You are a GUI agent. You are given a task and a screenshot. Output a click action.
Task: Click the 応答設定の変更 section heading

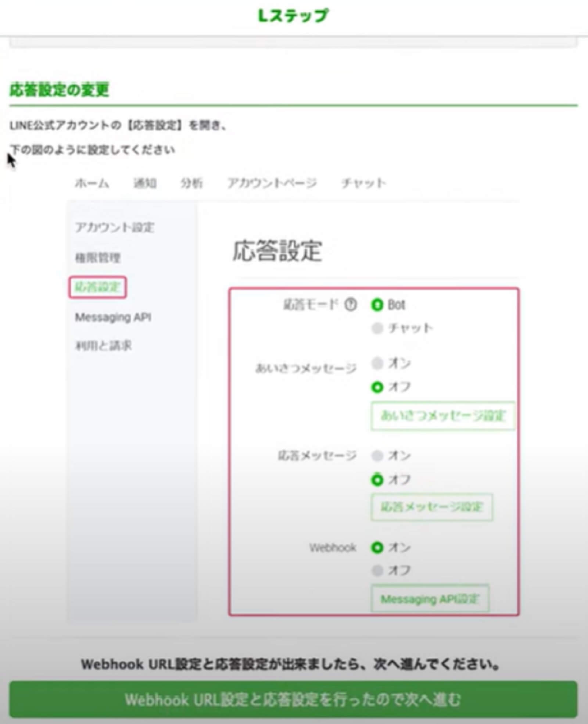tap(59, 90)
